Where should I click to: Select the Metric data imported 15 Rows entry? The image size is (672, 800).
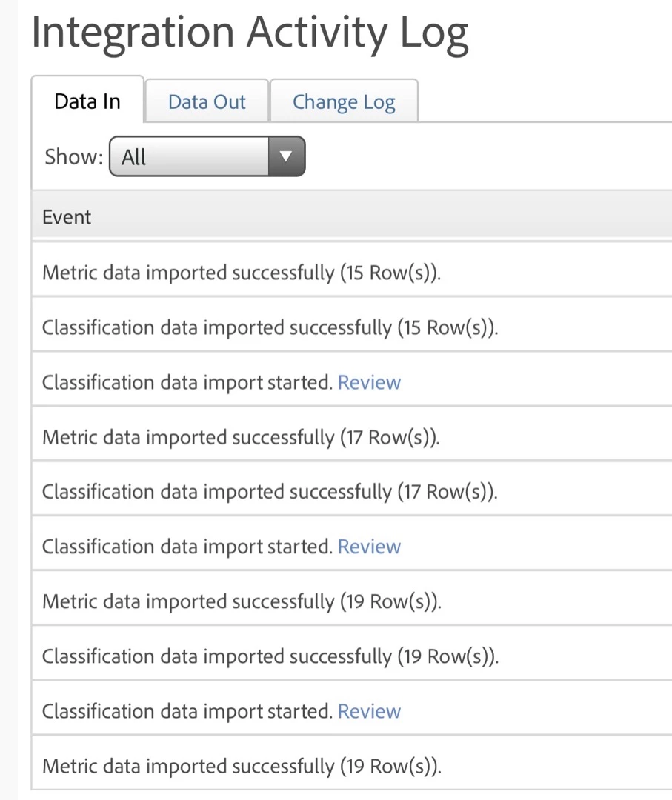242,273
